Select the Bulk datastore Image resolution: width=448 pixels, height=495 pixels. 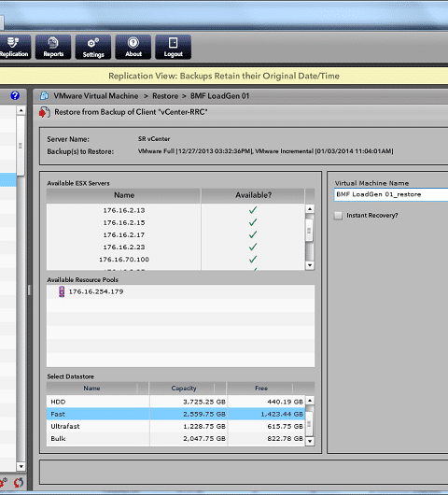(58, 439)
